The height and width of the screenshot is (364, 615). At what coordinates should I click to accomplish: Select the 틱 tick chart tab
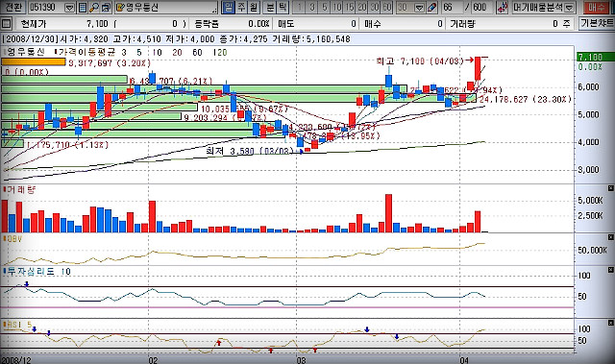pyautogui.click(x=283, y=8)
